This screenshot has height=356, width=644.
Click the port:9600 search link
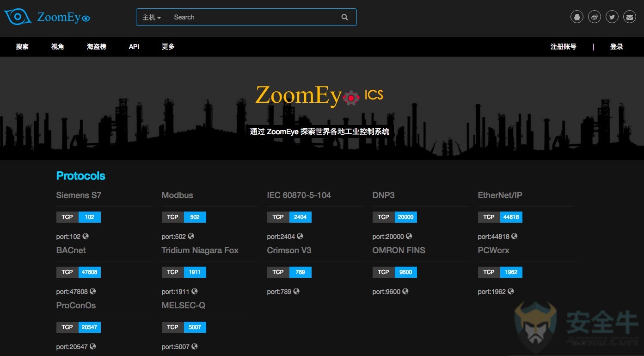386,292
